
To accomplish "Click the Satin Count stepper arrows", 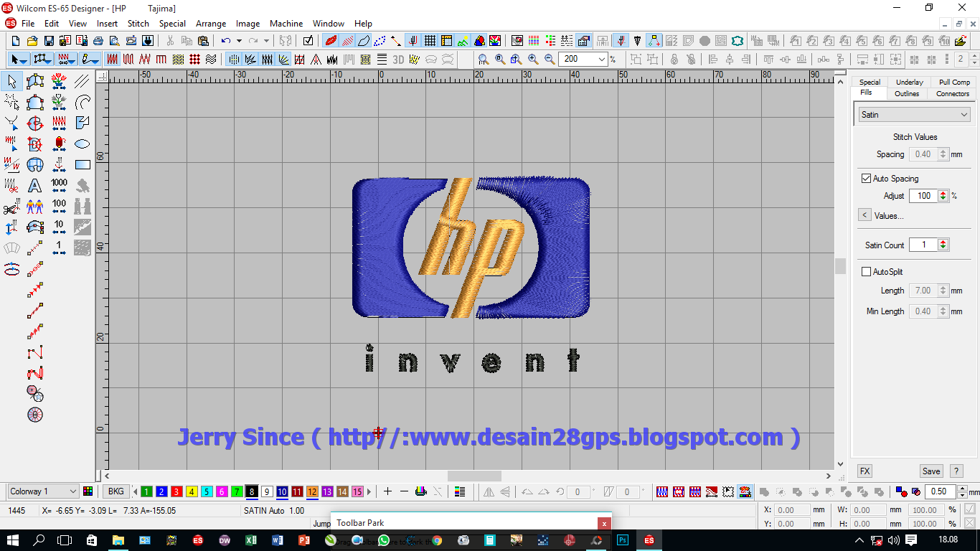I will click(943, 245).
